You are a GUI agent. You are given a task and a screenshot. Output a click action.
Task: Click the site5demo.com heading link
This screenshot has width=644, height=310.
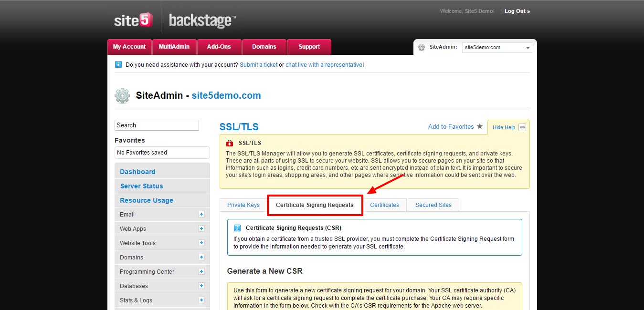(226, 95)
